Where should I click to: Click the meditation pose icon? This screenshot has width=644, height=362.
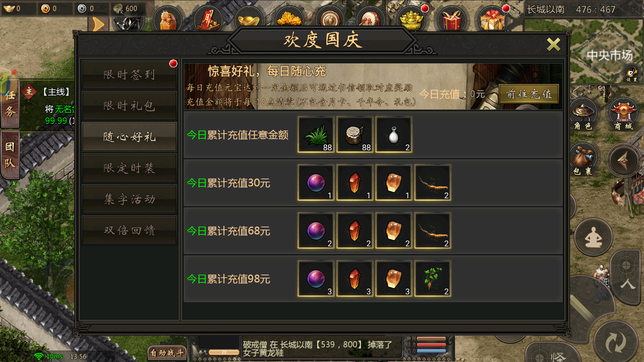click(x=593, y=237)
